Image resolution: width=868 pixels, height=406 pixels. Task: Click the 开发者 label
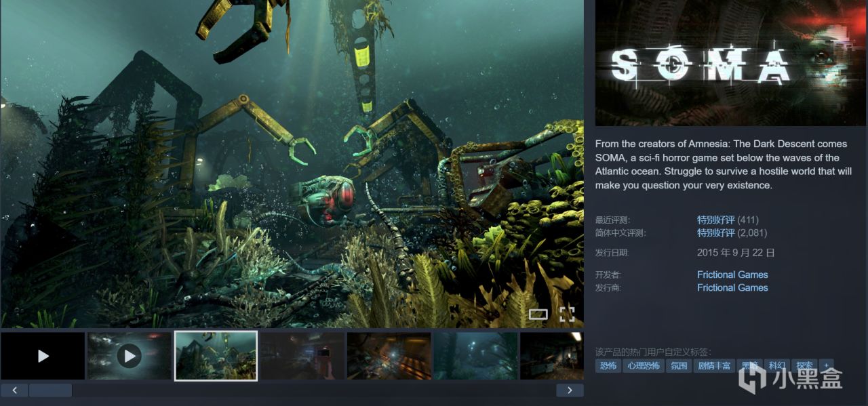(608, 275)
